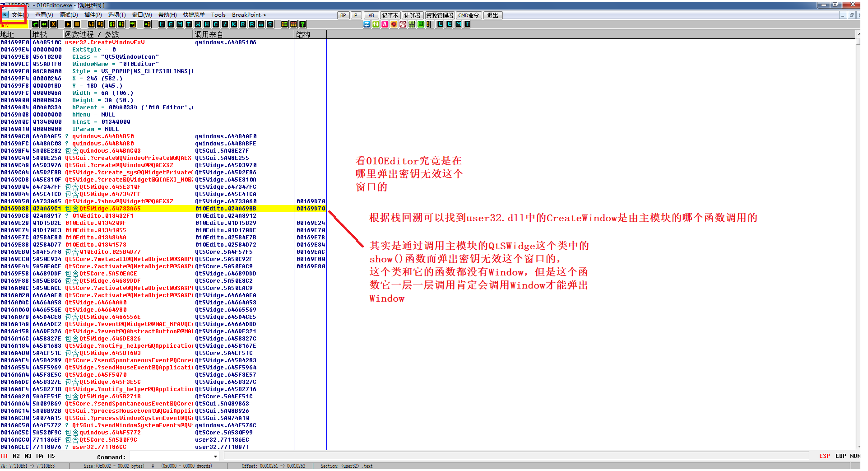Screen dimensions: 868x471
Task: Select the Qt5Widge.?show@QWidget@@QAEXXZ row
Action: click(x=162, y=201)
